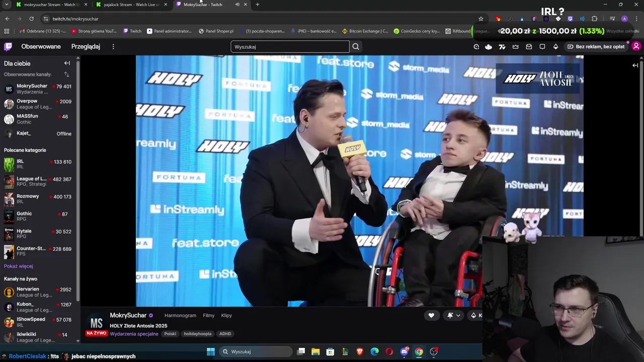
Task: Open Obserwowane in Twitch navigation
Action: 41,47
